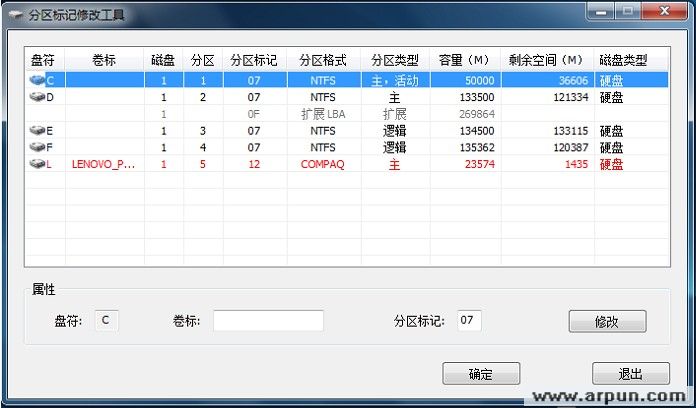Click the D drive icon
The image size is (696, 408).
pos(37,97)
